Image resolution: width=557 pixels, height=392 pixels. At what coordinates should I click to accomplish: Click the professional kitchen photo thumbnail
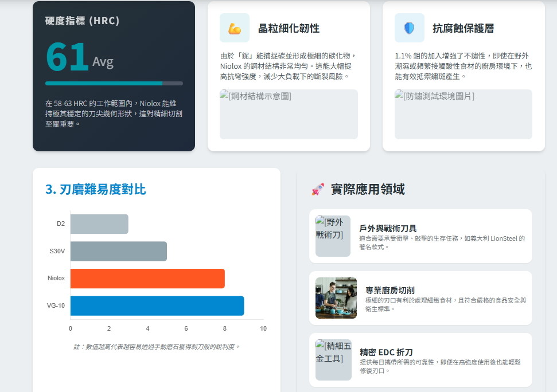point(336,298)
